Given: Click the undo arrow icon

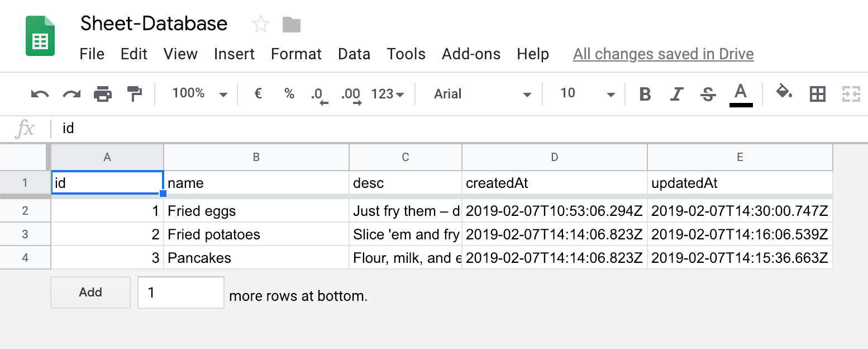Looking at the screenshot, I should (40, 94).
